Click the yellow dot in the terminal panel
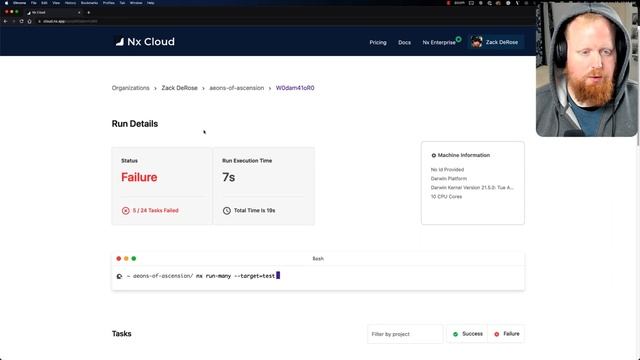 click(x=126, y=258)
